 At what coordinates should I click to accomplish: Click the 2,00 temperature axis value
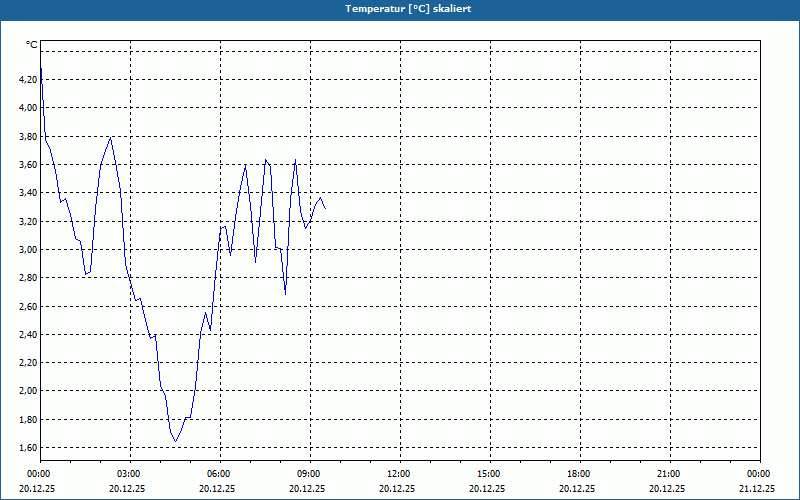pyautogui.click(x=28, y=391)
